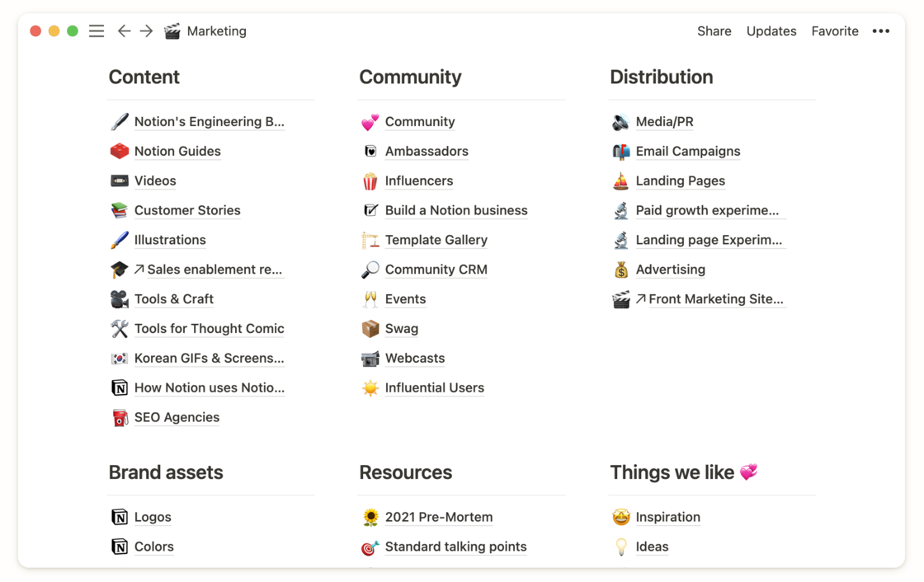Open the Customer Stories page

pos(187,210)
